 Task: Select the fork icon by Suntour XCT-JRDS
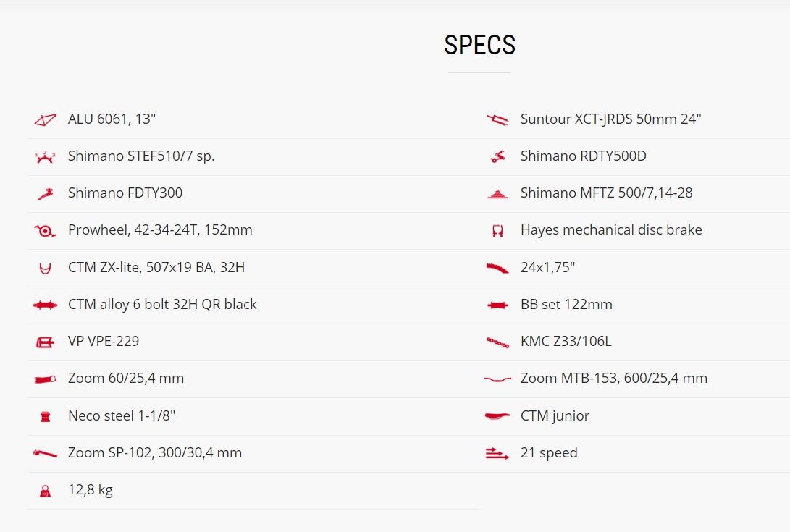[x=497, y=120]
